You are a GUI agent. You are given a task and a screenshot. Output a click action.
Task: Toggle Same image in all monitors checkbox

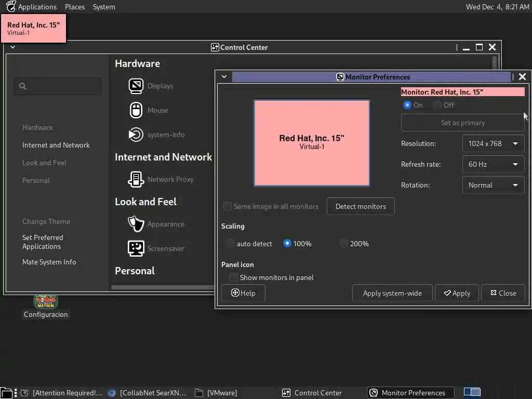tap(228, 206)
